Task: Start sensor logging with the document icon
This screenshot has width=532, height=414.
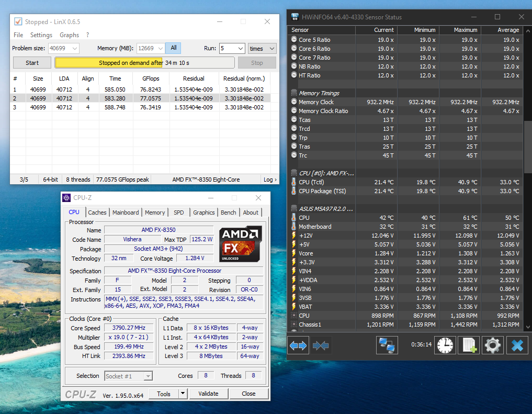Action: tap(469, 345)
